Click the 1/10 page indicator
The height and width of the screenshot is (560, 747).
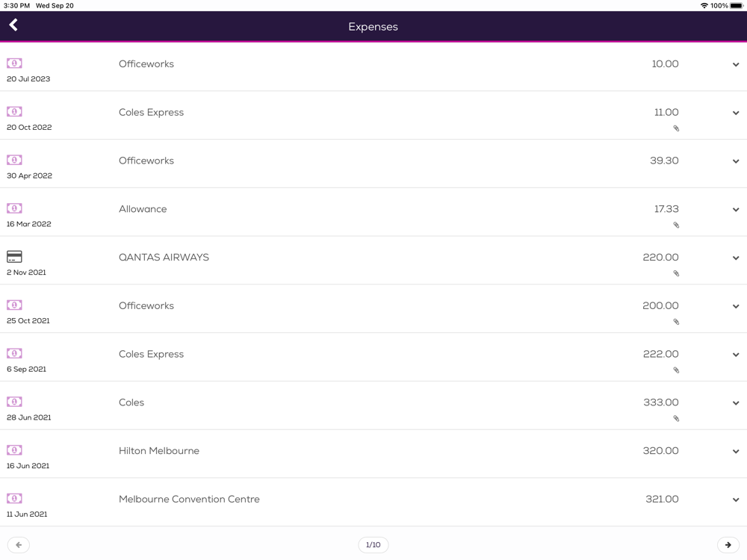point(373,545)
